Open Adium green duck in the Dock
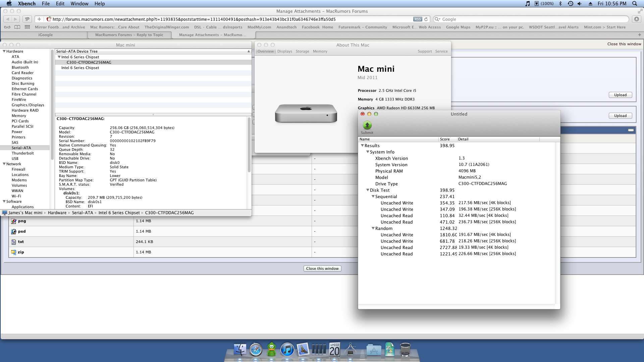This screenshot has height=362, width=644. click(x=271, y=350)
